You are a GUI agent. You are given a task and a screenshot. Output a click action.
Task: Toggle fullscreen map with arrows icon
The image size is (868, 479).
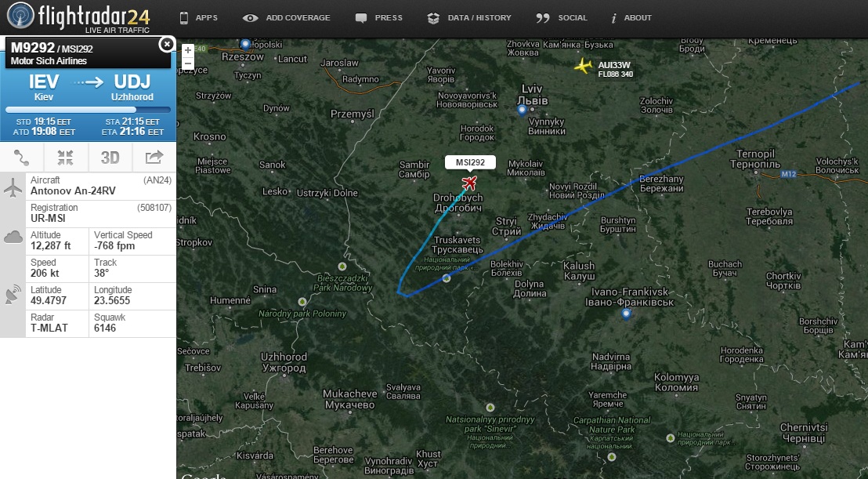65,158
